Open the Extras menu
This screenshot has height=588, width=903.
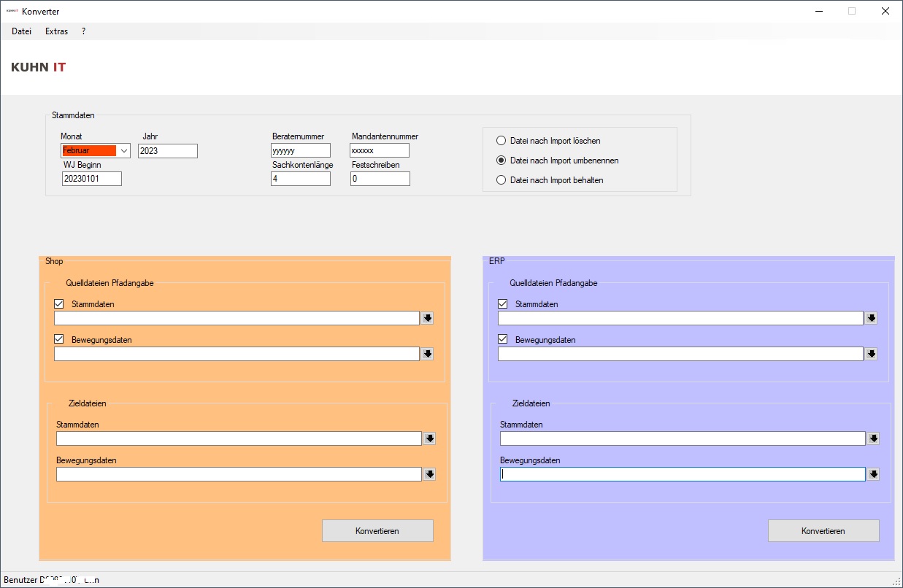[x=56, y=31]
